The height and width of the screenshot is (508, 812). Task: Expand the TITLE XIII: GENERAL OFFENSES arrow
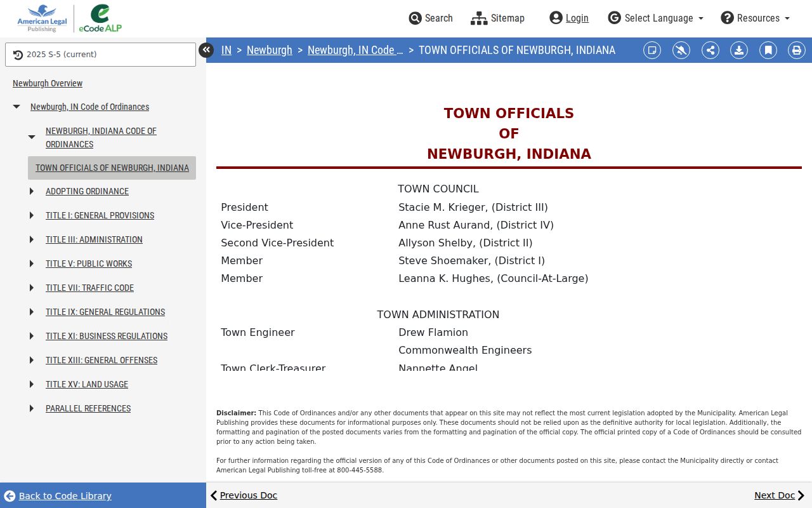click(32, 360)
